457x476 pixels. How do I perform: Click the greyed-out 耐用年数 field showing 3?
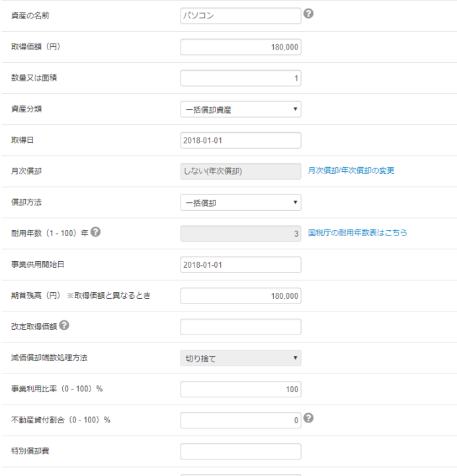click(x=241, y=233)
